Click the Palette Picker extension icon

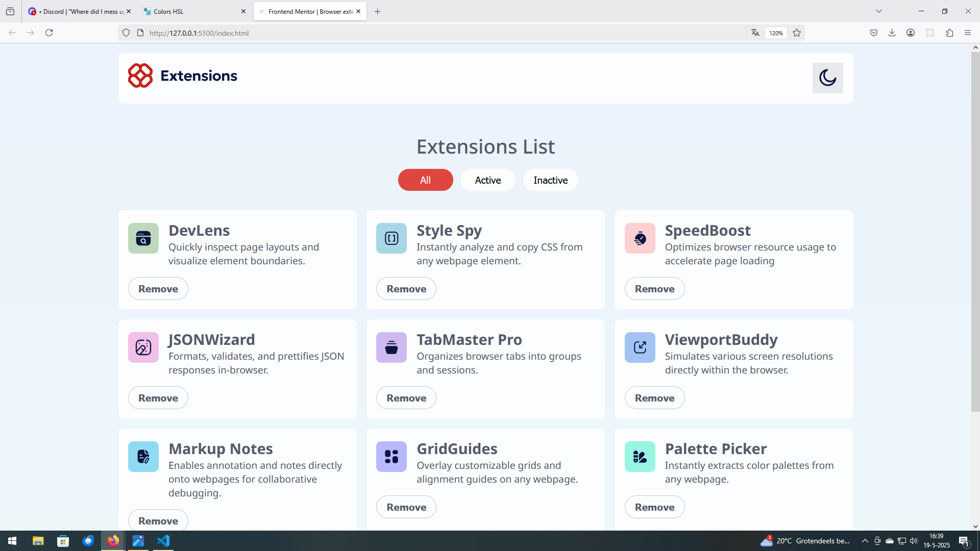click(x=640, y=457)
